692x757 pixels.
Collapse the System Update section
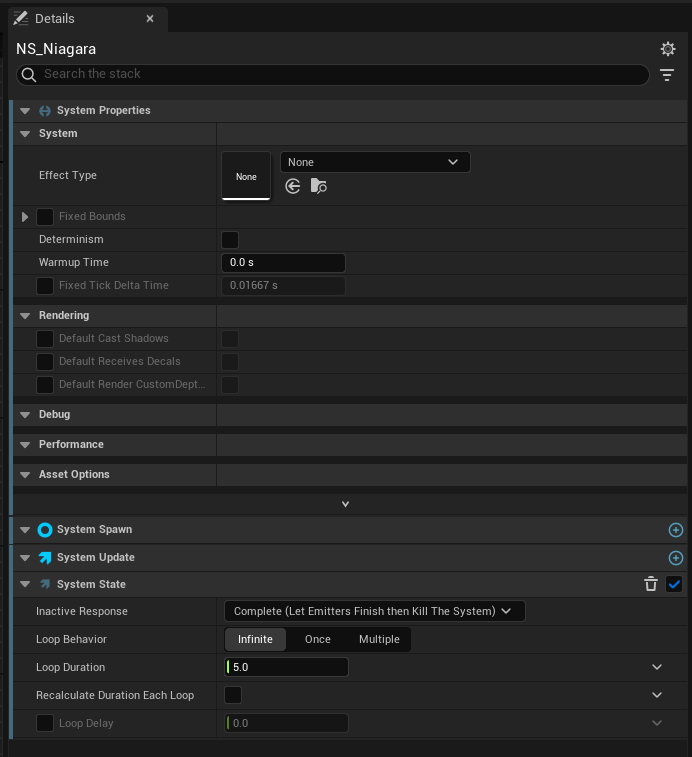click(x=25, y=558)
